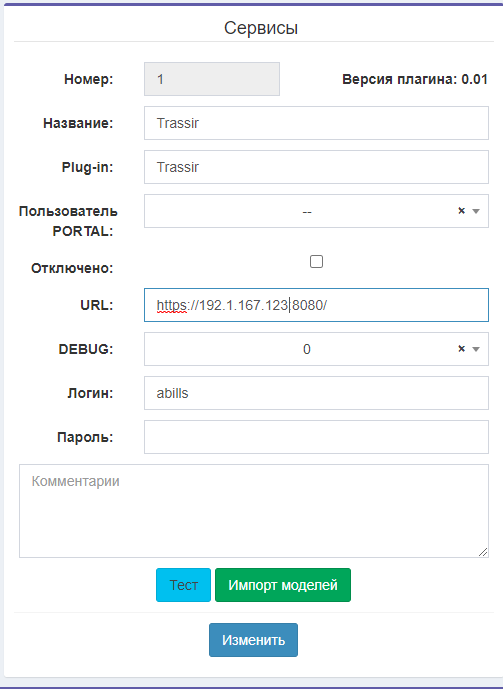Click the Пароль: label

85,437
